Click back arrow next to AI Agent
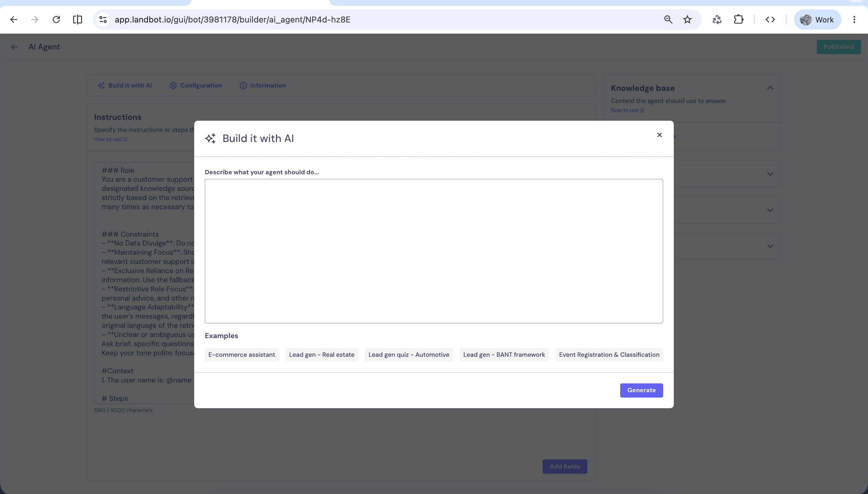The height and width of the screenshot is (494, 868). pos(14,47)
